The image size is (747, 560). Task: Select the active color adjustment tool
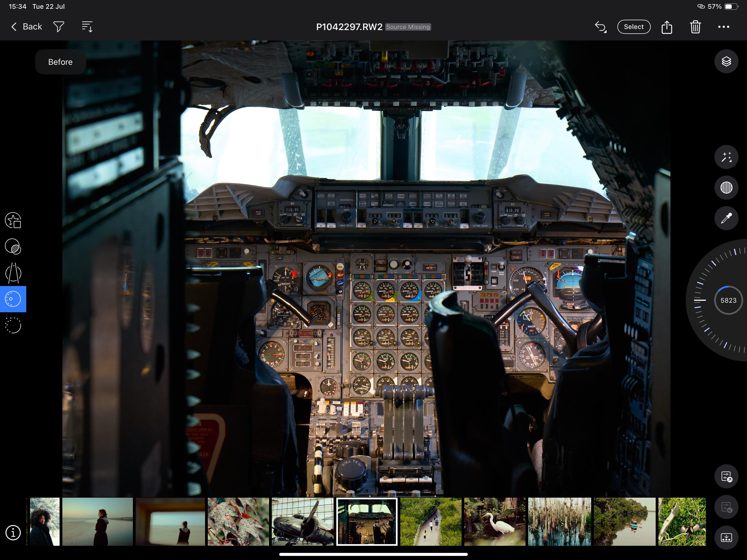13,299
